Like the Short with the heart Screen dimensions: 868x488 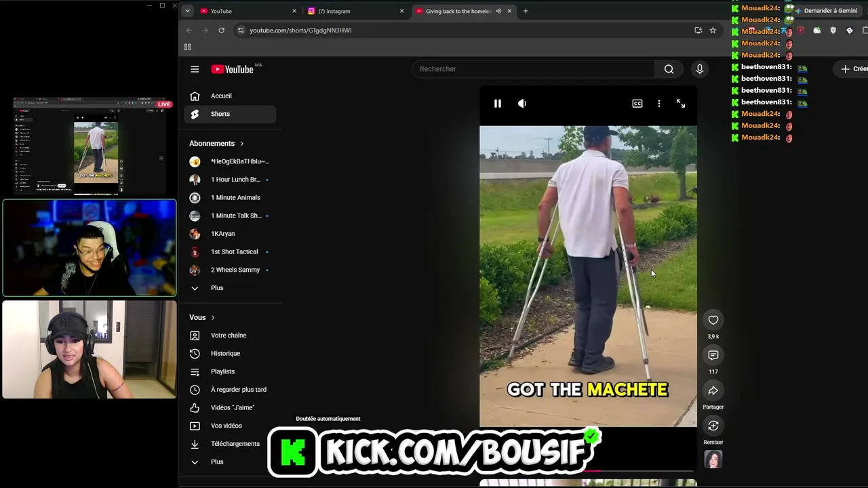(713, 320)
